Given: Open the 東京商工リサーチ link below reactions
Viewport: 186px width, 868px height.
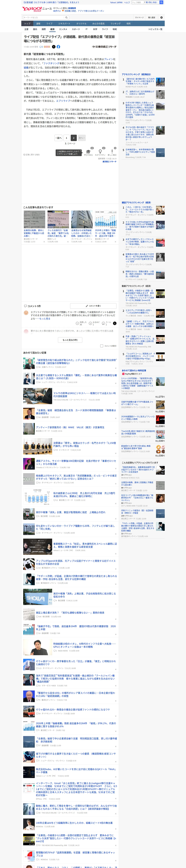Looking at the screenshot, I should click(109, 162).
